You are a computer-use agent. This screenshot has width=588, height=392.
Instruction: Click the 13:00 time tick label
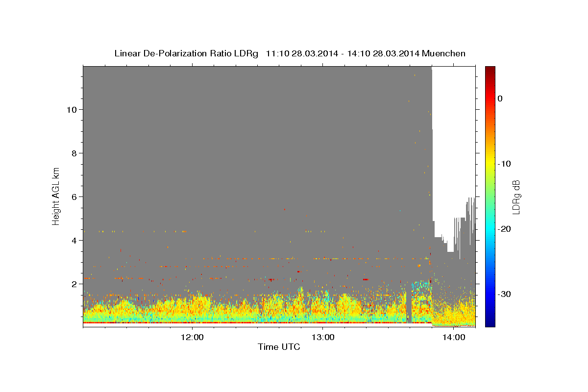(x=323, y=337)
